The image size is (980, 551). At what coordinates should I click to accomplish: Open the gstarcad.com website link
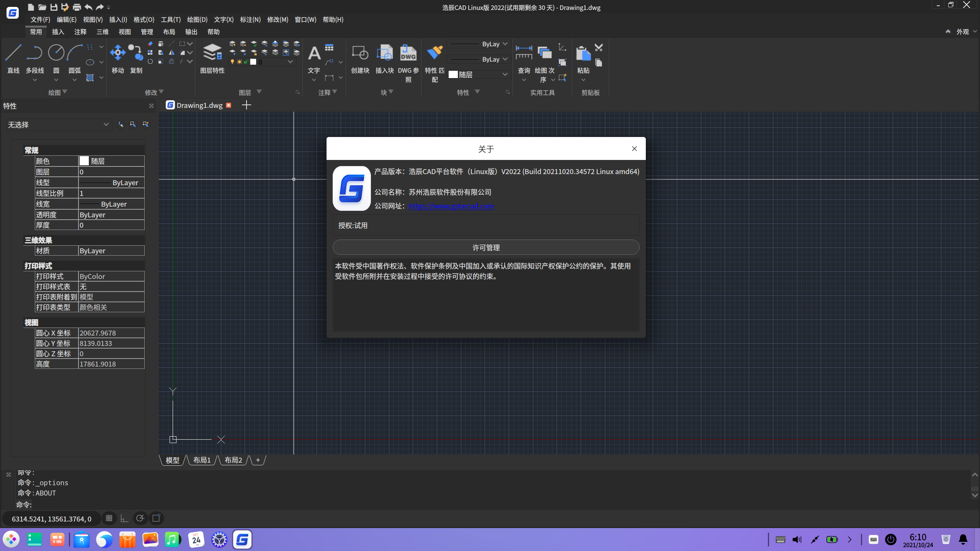coord(451,206)
